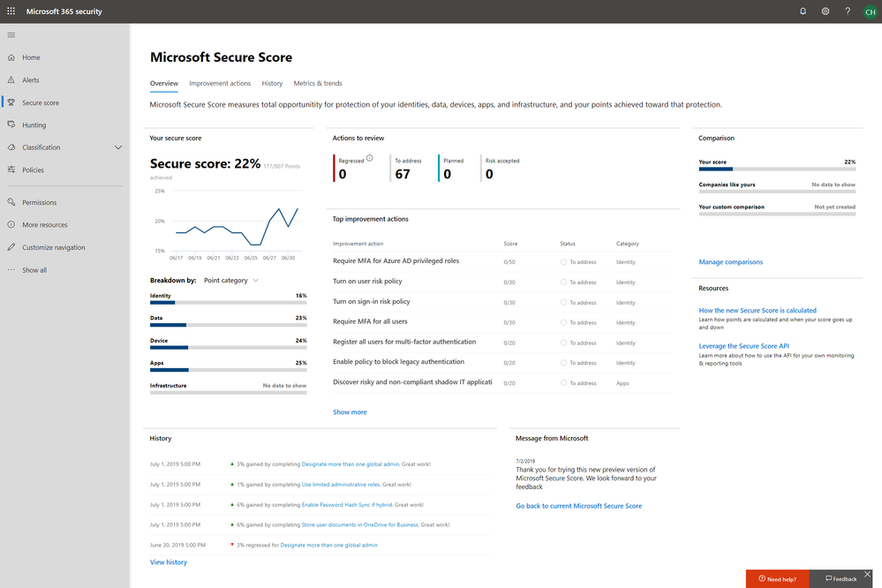Screen dimensions: 882x588
Task: Click the Regressed 0 counter
Action: 352,169
